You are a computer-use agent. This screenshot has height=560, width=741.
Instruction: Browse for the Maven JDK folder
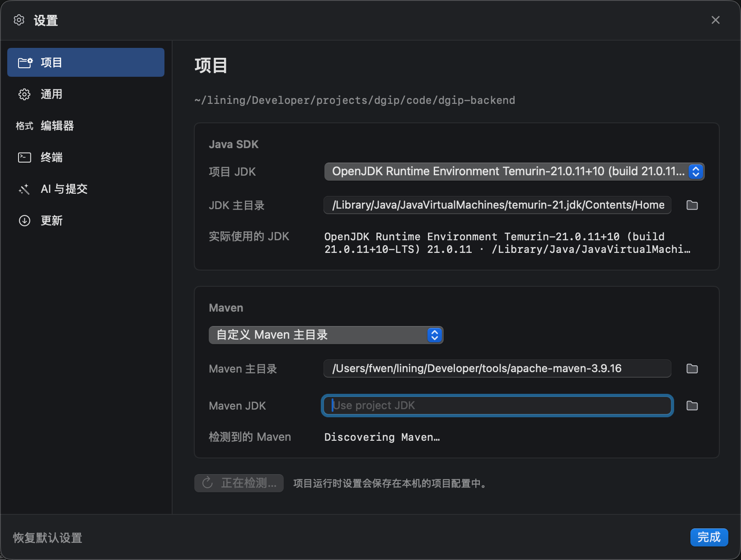point(692,406)
